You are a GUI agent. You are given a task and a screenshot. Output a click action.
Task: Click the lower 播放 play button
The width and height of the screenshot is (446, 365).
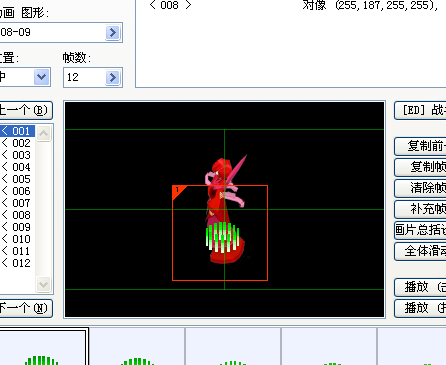click(420, 308)
